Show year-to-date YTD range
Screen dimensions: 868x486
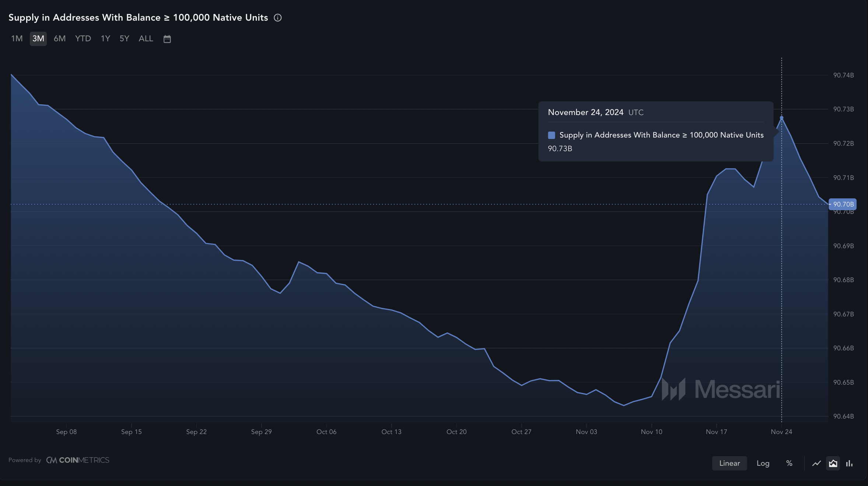click(83, 39)
